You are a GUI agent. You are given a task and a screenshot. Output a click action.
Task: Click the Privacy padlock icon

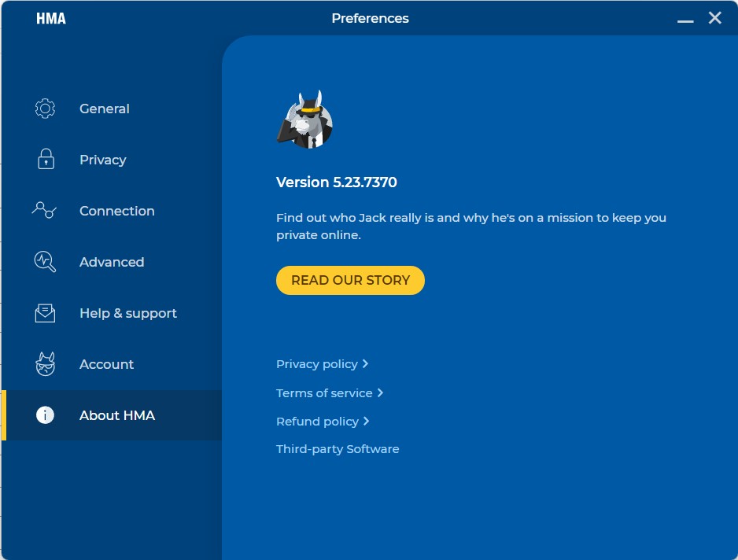tap(46, 160)
